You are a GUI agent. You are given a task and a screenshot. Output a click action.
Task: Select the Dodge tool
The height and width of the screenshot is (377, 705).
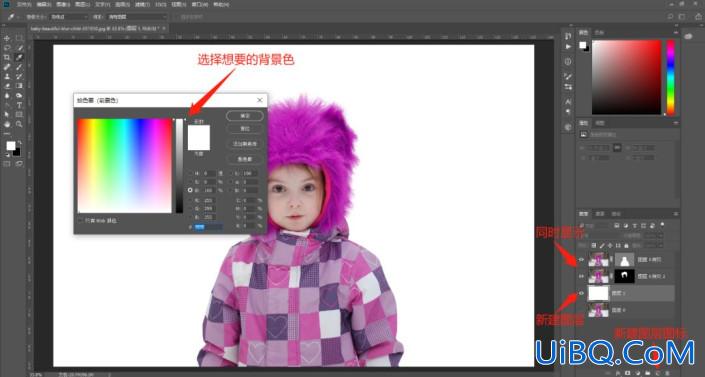(19, 95)
